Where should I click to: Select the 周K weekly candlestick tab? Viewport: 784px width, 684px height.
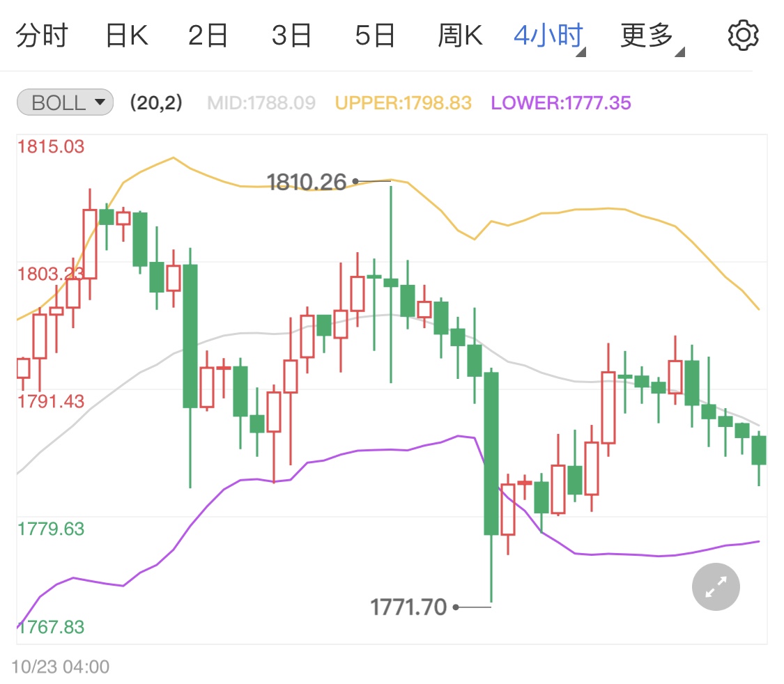pos(460,36)
